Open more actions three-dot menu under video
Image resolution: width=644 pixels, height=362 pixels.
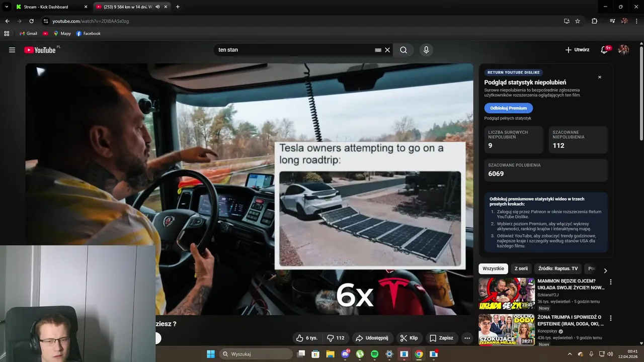(467, 338)
